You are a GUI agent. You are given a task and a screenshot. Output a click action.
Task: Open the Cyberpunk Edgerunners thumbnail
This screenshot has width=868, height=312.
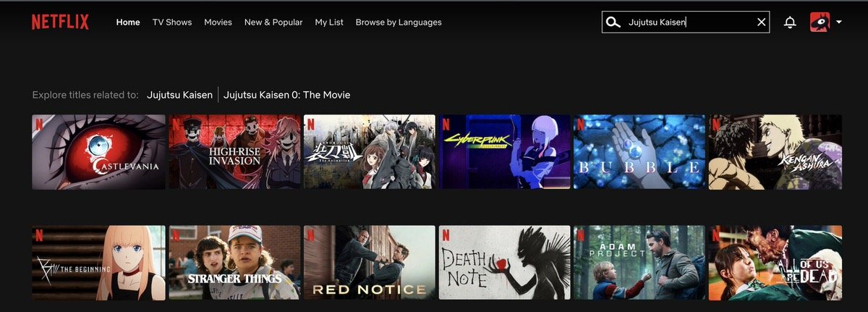tap(505, 152)
